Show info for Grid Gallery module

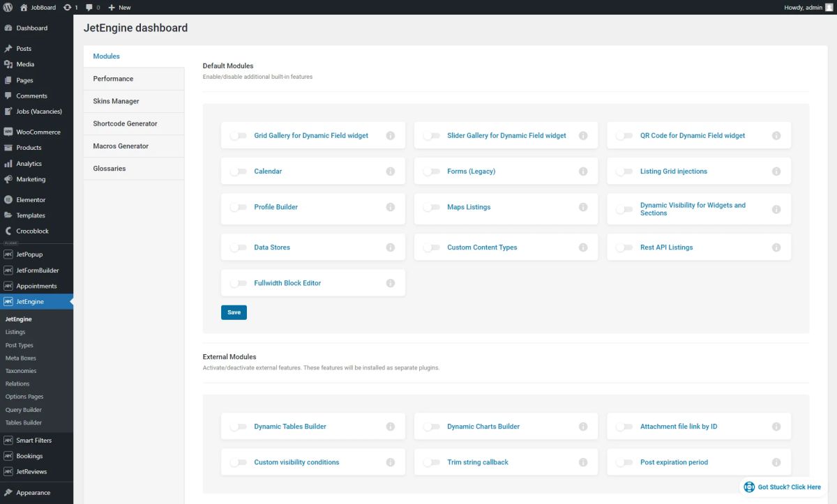pyautogui.click(x=391, y=135)
